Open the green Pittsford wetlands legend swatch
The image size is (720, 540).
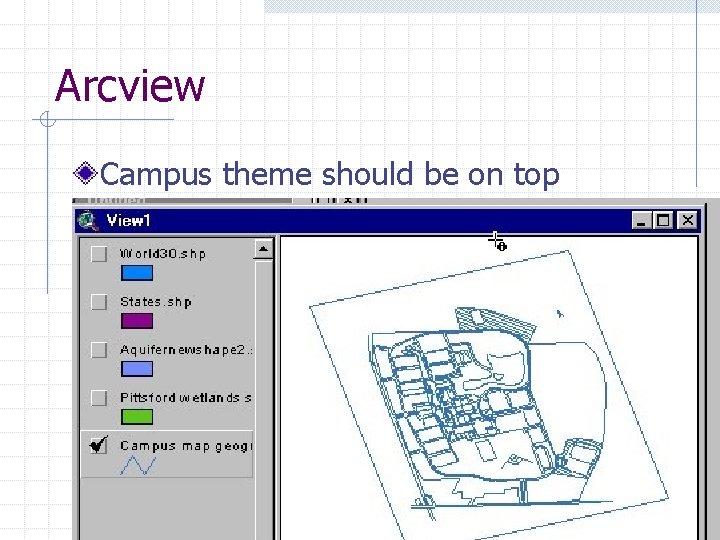[x=137, y=417]
